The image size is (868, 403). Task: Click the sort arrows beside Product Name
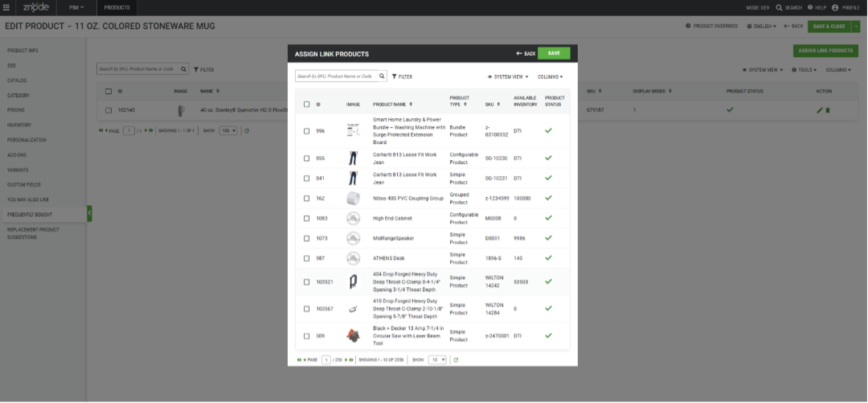[410, 105]
